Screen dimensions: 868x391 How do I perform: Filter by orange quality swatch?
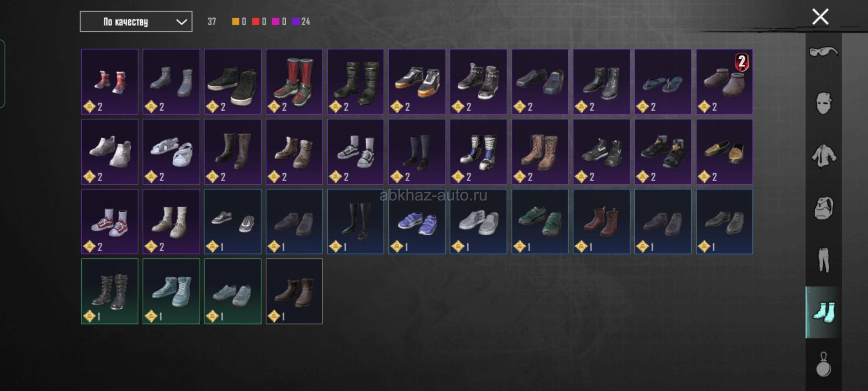click(x=236, y=21)
